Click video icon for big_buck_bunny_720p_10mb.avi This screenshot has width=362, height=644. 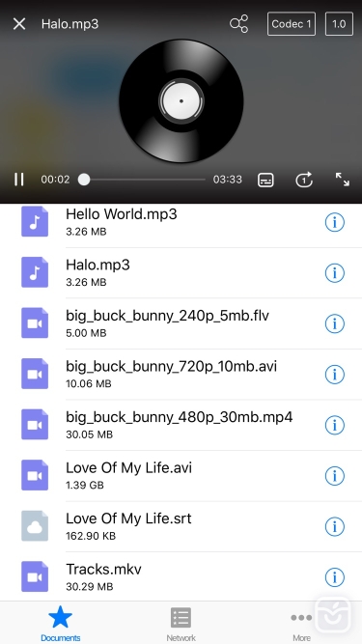35,374
